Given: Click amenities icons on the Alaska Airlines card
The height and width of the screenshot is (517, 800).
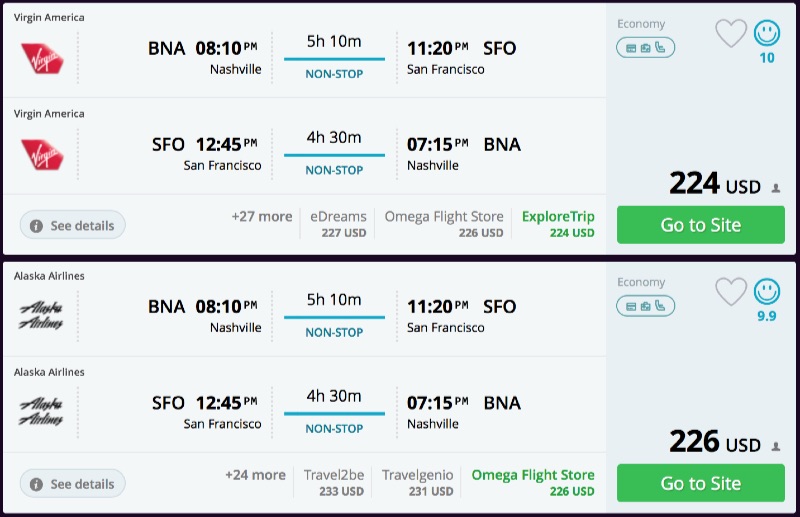Looking at the screenshot, I should 645,305.
